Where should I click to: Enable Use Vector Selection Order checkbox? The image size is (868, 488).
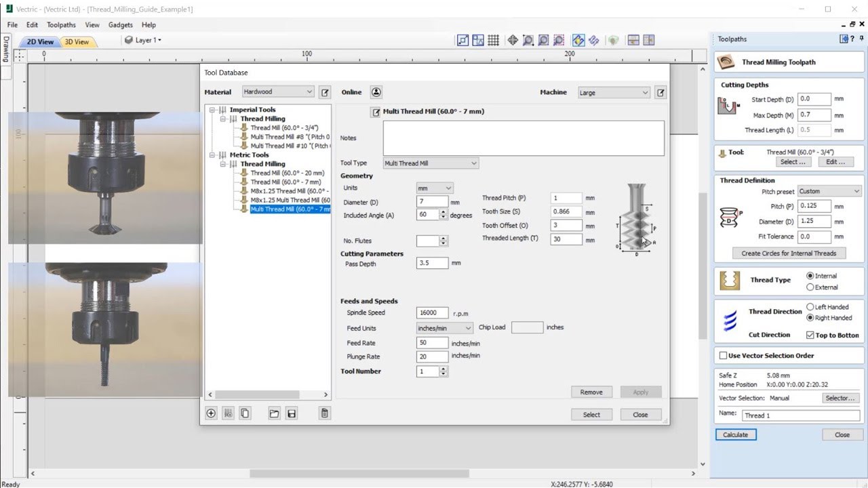(x=723, y=356)
